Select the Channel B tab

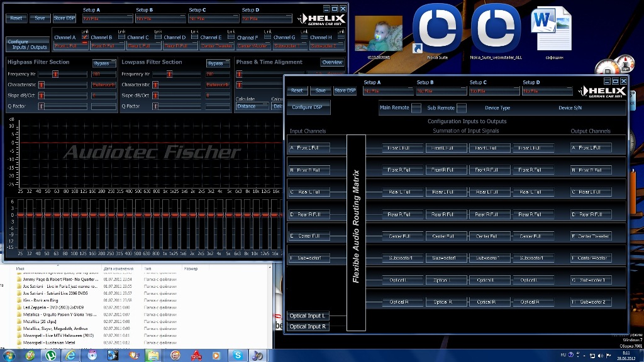(x=101, y=38)
